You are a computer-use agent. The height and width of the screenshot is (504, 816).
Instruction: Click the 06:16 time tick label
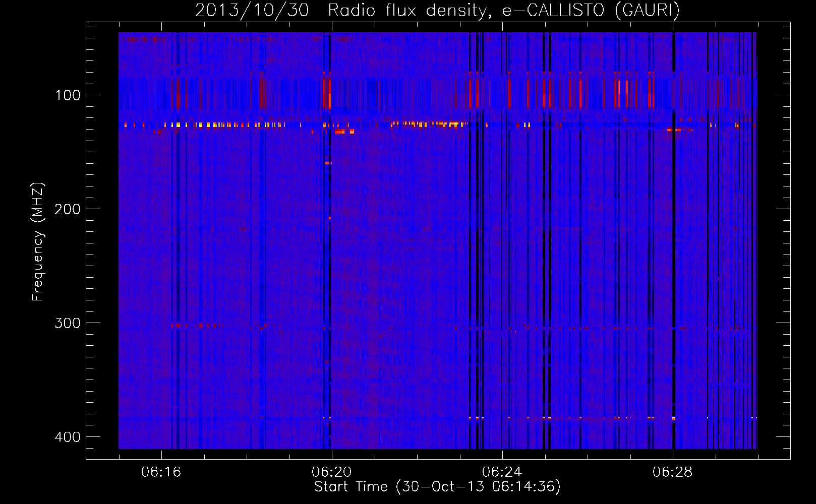161,472
